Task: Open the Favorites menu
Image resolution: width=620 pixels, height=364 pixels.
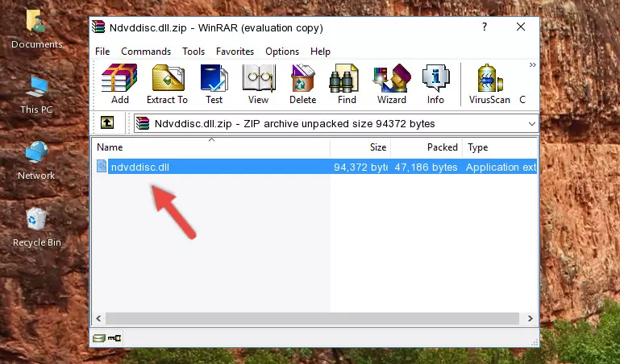Action: tap(235, 52)
